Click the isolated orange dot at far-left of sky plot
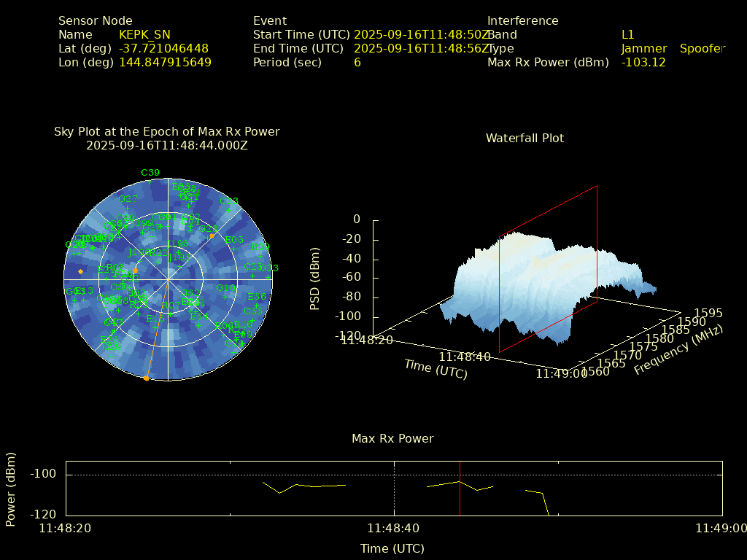Screen dimensions: 747x560 (x=80, y=271)
